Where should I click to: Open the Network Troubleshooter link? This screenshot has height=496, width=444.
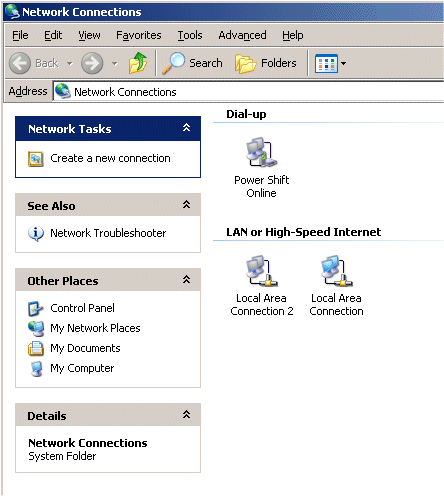pyautogui.click(x=108, y=233)
